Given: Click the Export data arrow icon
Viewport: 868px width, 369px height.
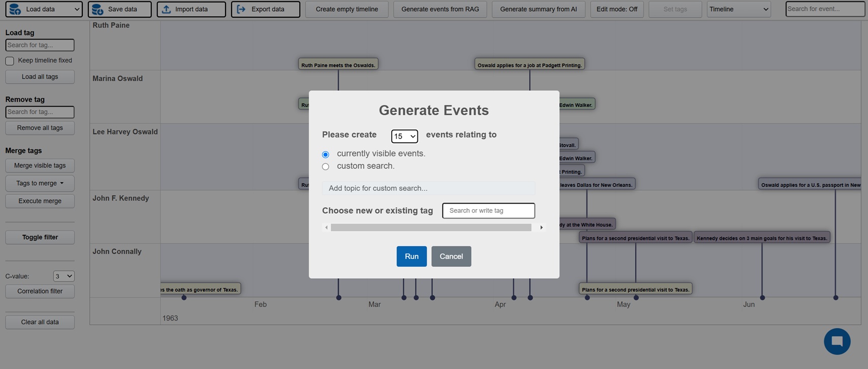Looking at the screenshot, I should tap(241, 9).
